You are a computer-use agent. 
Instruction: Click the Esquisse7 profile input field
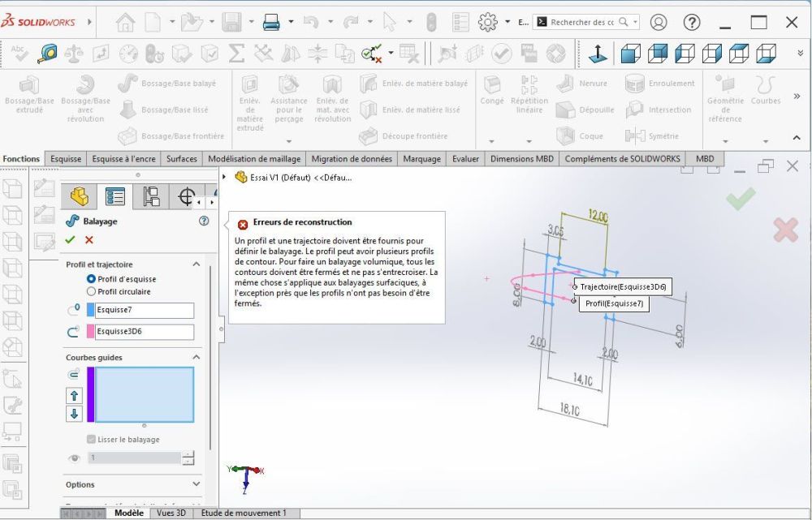[x=144, y=310]
